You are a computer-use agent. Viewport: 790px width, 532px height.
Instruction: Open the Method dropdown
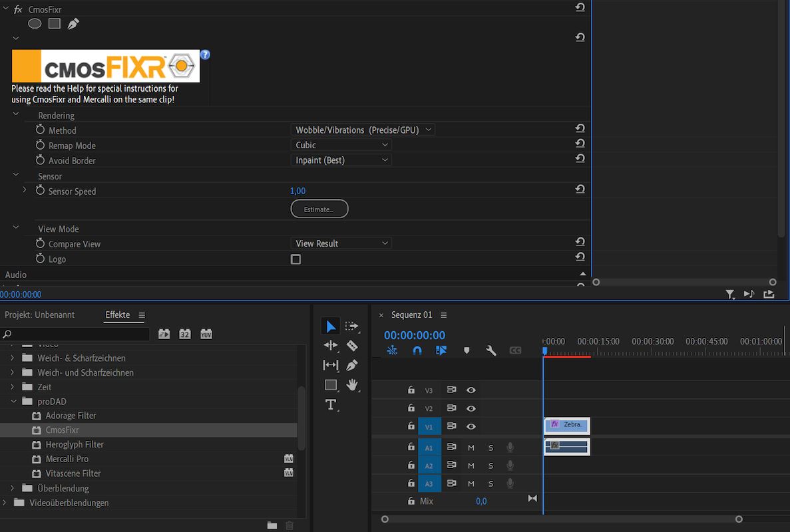pos(363,130)
